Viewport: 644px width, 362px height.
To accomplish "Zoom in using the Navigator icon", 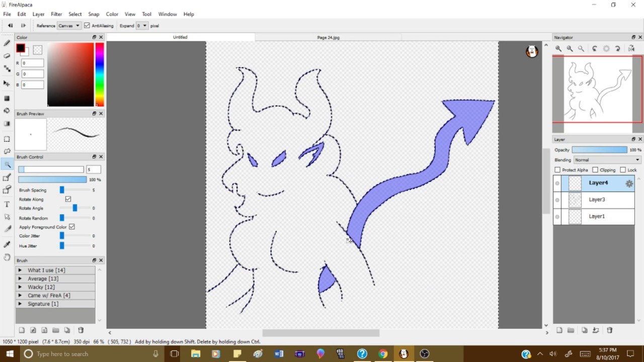I will (558, 48).
